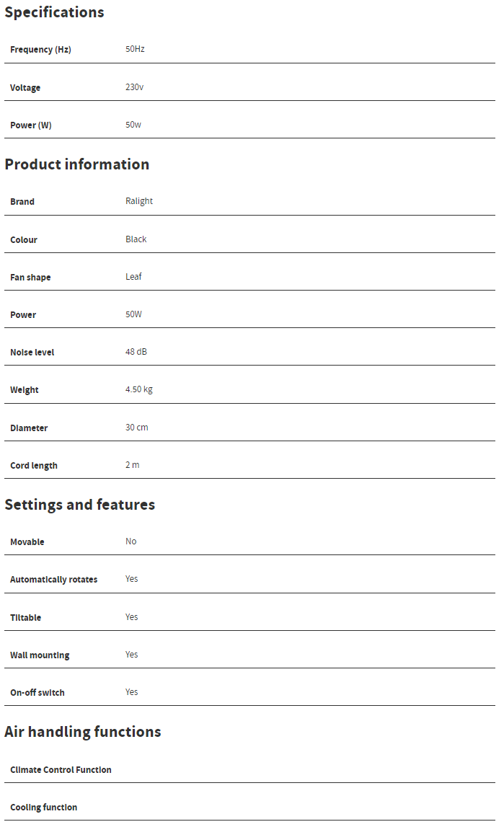This screenshot has height=827, width=504.
Task: Click the Wall mounting label
Action: click(40, 655)
